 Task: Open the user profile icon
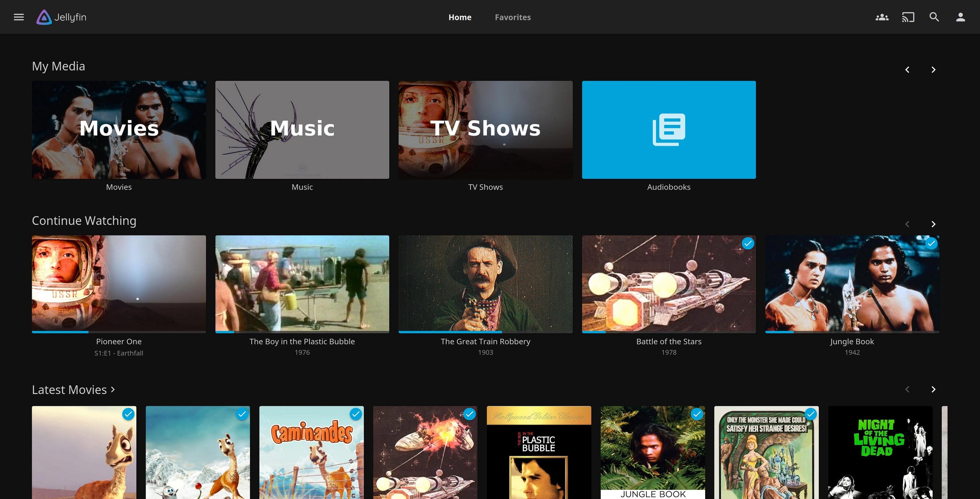coord(960,17)
